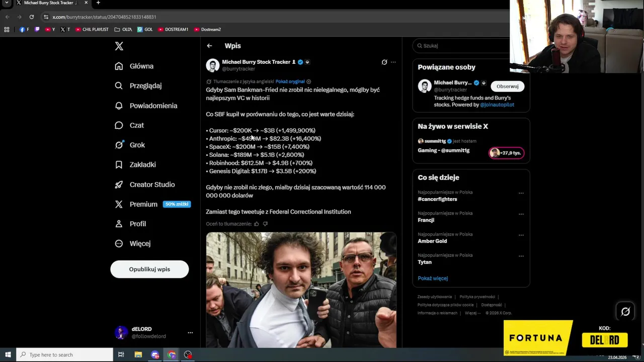Click the +27,9 tys. listeners badge
644x362 pixels.
point(506,153)
